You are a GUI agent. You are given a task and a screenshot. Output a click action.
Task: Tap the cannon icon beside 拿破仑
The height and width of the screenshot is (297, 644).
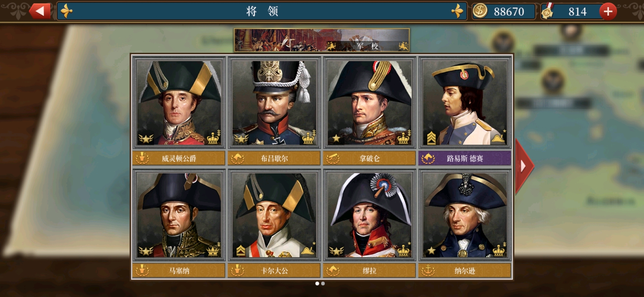[x=333, y=158]
